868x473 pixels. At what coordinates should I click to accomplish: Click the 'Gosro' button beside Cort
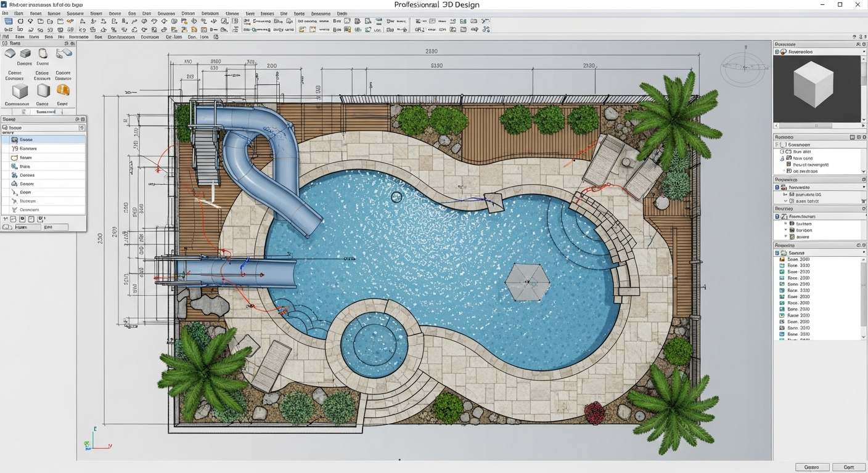pos(812,467)
